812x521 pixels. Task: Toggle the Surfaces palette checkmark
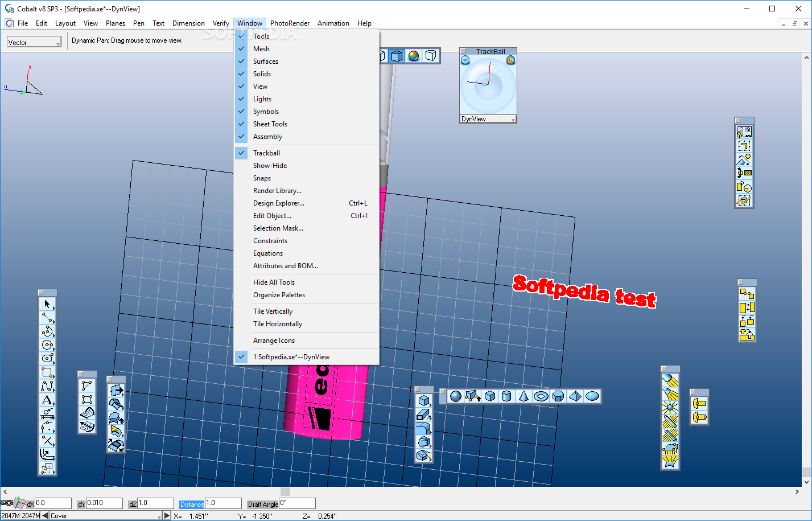[x=306, y=61]
